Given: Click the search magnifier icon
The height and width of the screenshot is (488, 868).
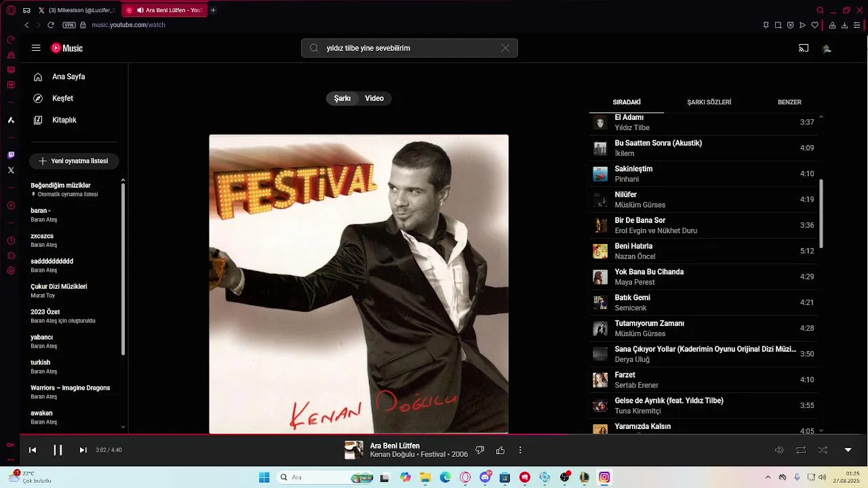Looking at the screenshot, I should pos(314,48).
